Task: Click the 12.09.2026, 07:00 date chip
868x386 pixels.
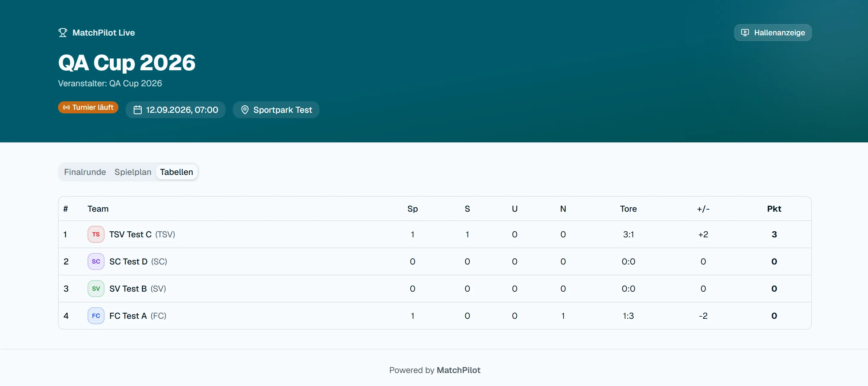Action: pyautogui.click(x=175, y=110)
